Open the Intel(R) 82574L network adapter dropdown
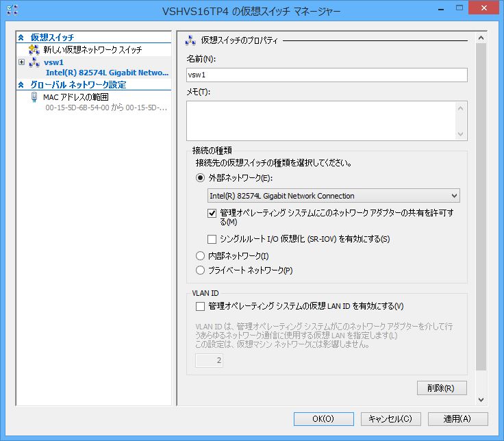 [333, 196]
